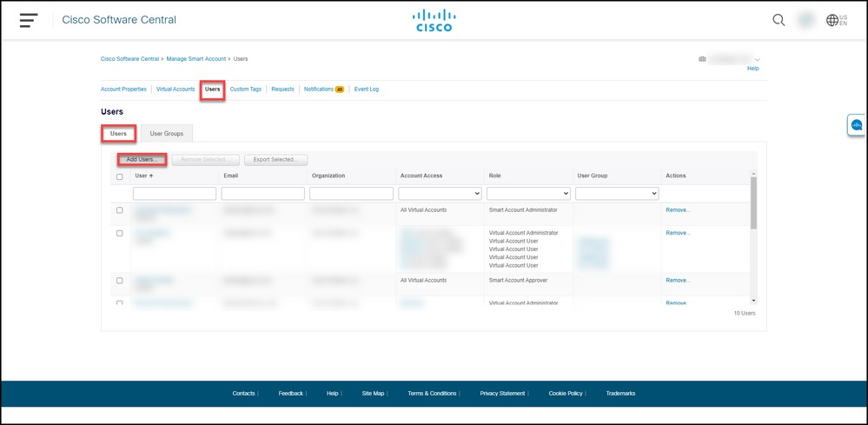
Task: Open the Feedback footer link
Action: point(290,394)
